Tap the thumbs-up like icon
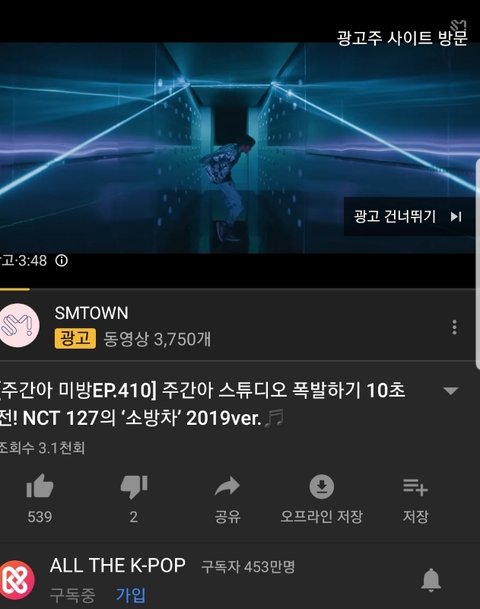Screen dimensions: 480x609 click(40, 486)
